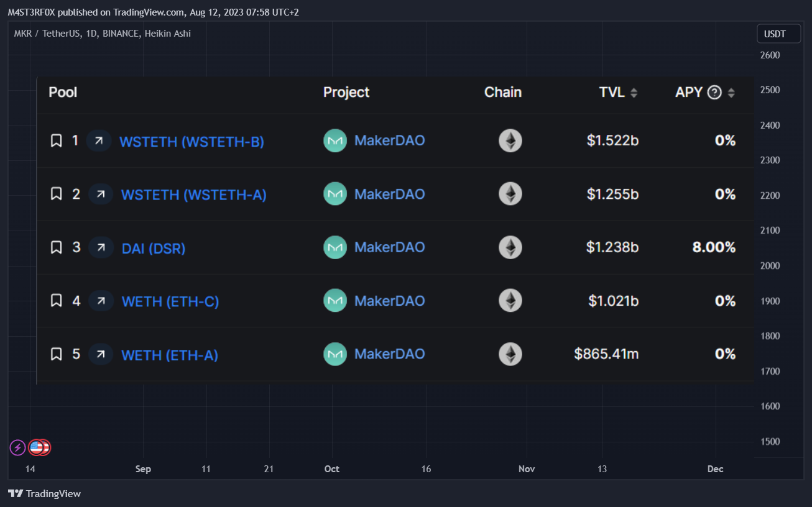
Task: Open external arrow for WETH (ETH-C) pool
Action: (x=101, y=301)
